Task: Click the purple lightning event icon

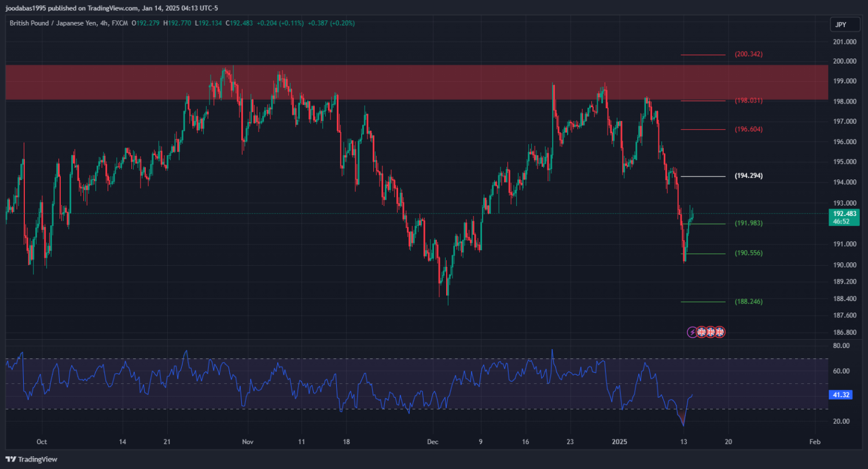Action: (x=692, y=332)
